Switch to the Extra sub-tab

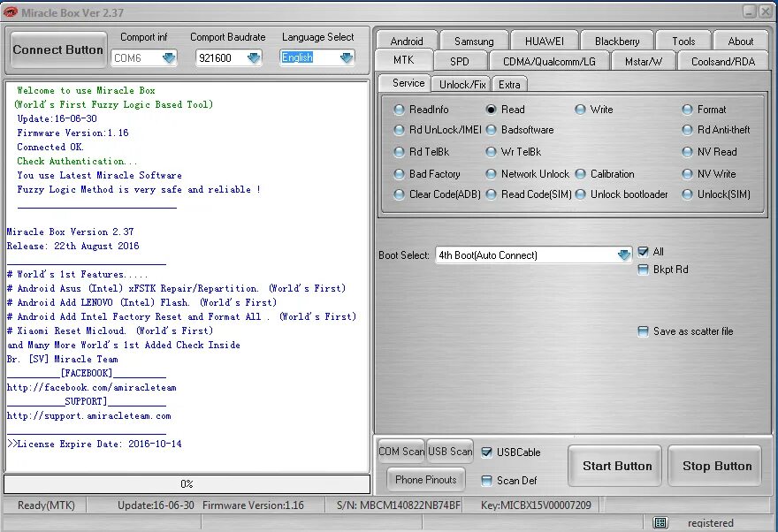[509, 84]
